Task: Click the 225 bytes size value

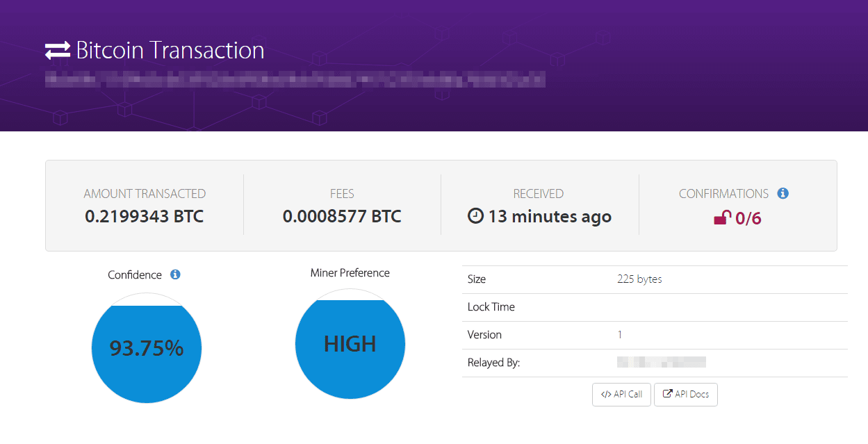Action: coord(639,279)
